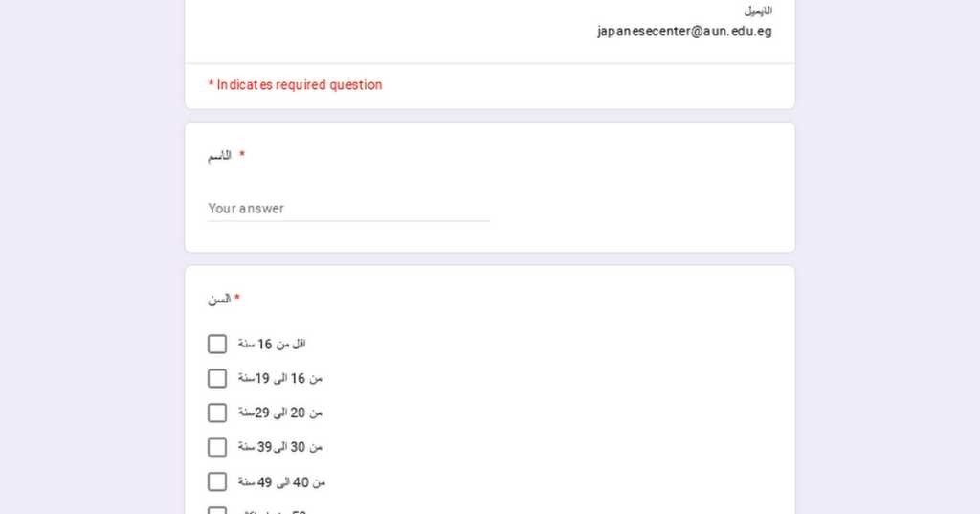Toggle the 40 to 49 years checkbox

217,481
